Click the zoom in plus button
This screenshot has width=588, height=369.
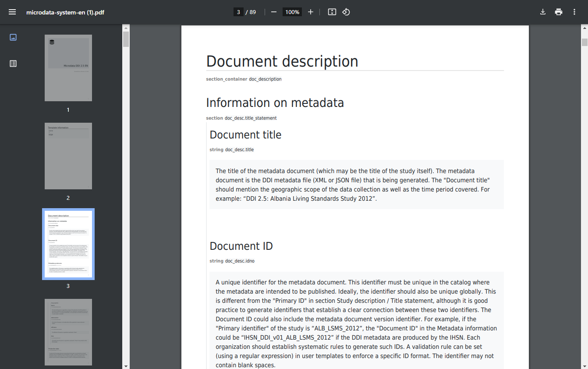point(311,12)
